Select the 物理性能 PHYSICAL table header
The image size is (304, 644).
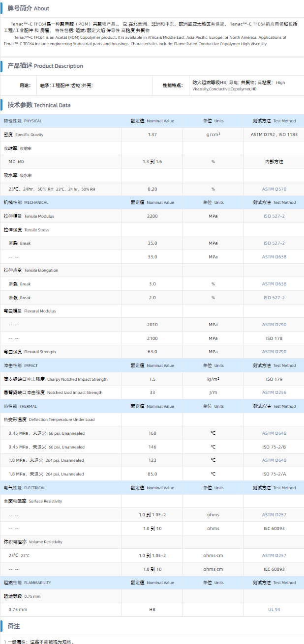pyautogui.click(x=23, y=121)
